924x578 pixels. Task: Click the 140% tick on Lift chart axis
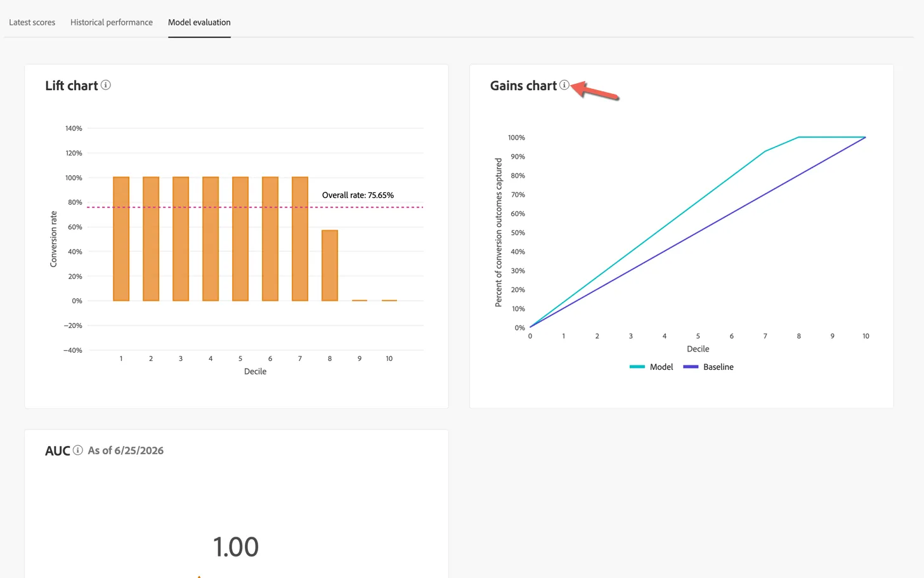click(x=74, y=128)
